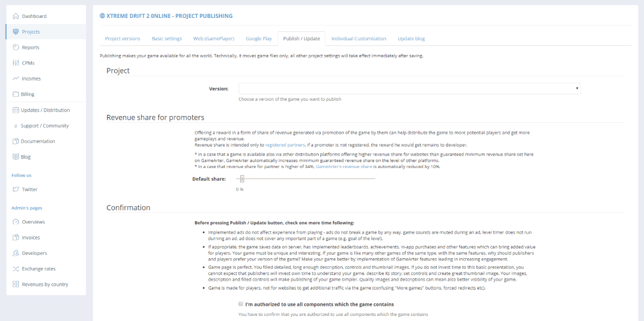This screenshot has width=644, height=321.
Task: Click the Incomes line chart icon
Action: click(16, 78)
